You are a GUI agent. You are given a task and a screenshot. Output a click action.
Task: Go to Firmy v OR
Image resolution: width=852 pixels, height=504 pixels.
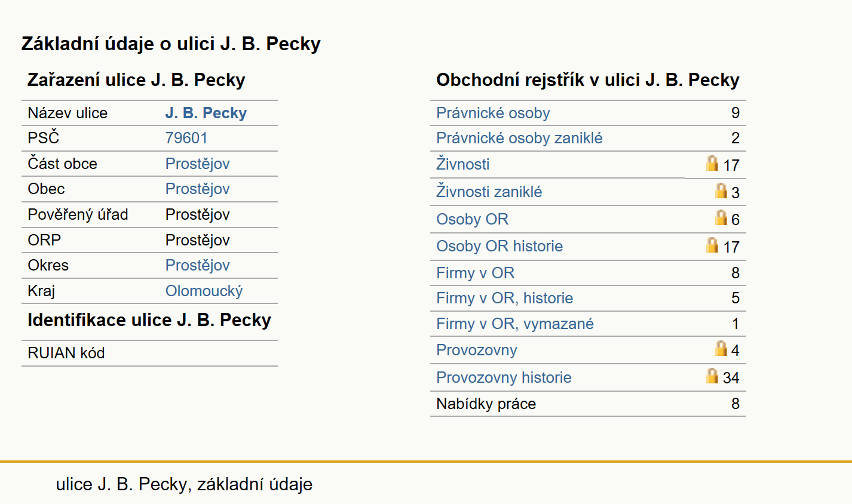[x=475, y=273]
